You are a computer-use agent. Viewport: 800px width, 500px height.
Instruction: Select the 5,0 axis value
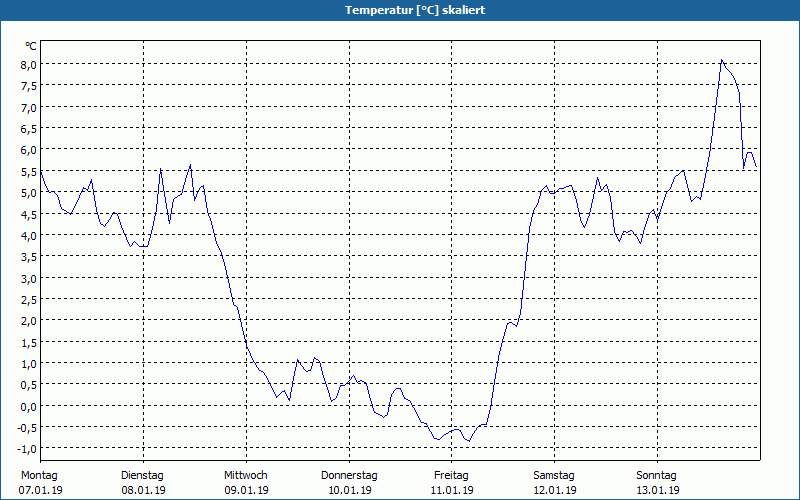pyautogui.click(x=29, y=193)
